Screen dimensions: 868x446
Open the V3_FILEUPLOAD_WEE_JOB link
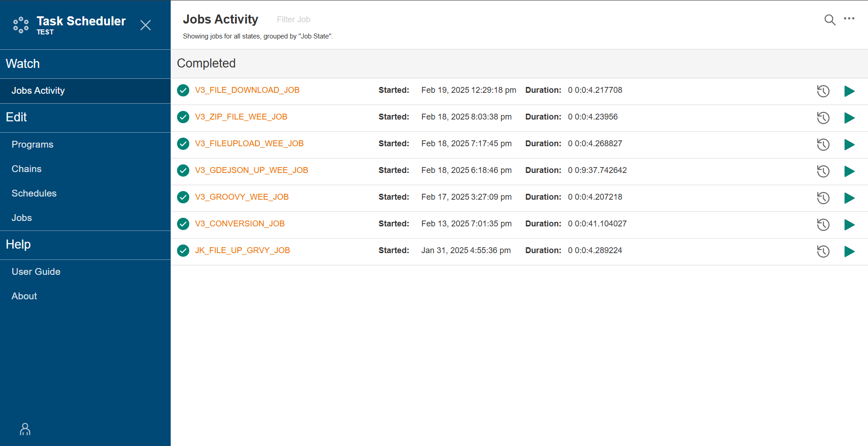pyautogui.click(x=249, y=144)
